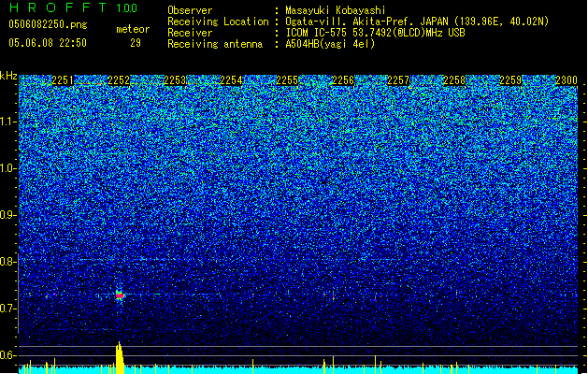
Task: Click the tall yellow signal peak below 2252
Action: click(120, 357)
